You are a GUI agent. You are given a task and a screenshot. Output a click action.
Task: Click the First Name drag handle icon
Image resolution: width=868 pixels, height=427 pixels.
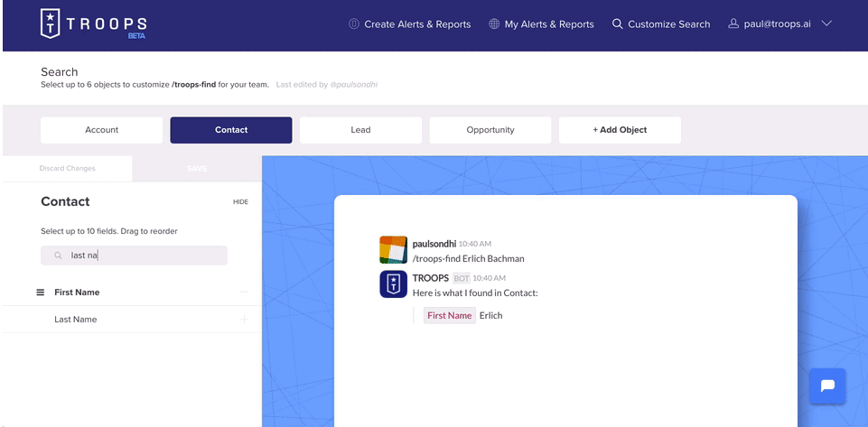point(41,292)
